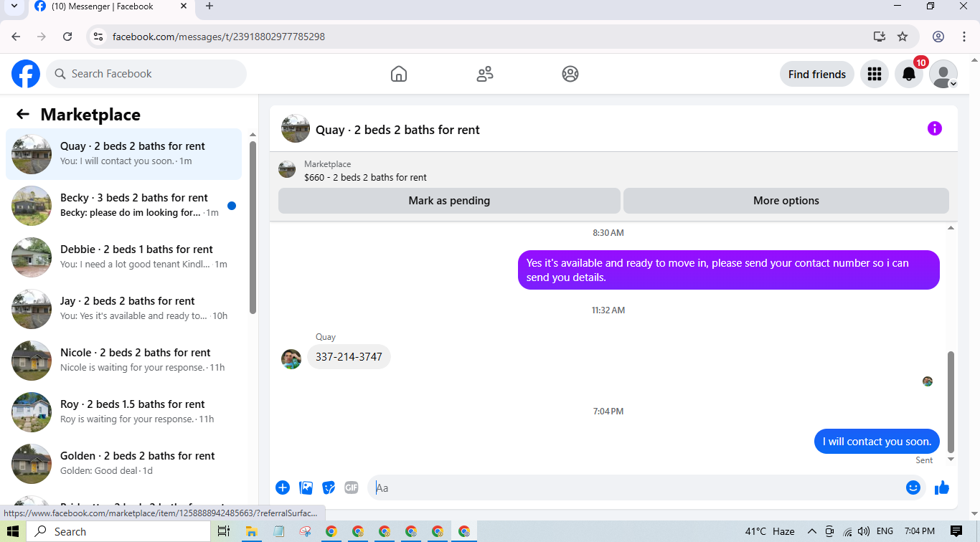980x542 pixels.
Task: Open the volume control in system tray
Action: tap(864, 531)
